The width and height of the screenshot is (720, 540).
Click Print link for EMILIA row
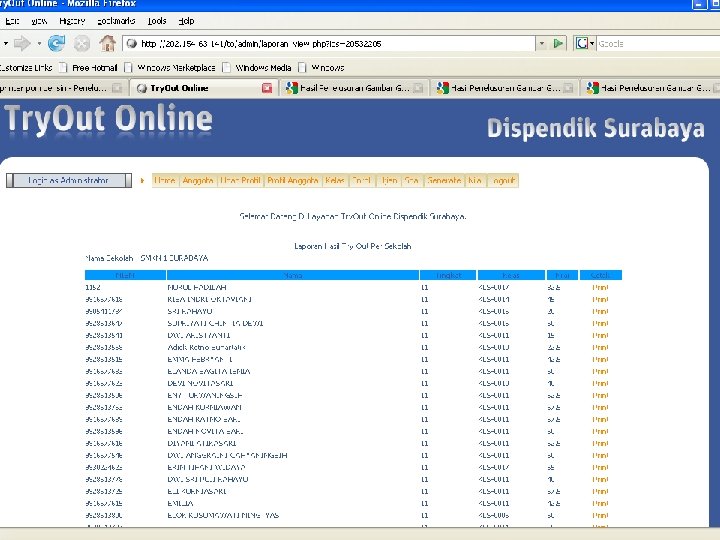point(600,503)
